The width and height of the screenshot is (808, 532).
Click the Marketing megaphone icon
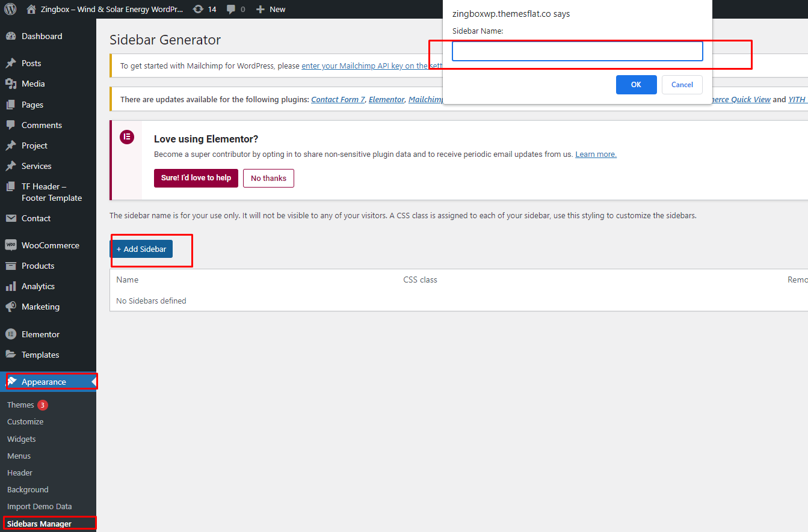(x=11, y=307)
